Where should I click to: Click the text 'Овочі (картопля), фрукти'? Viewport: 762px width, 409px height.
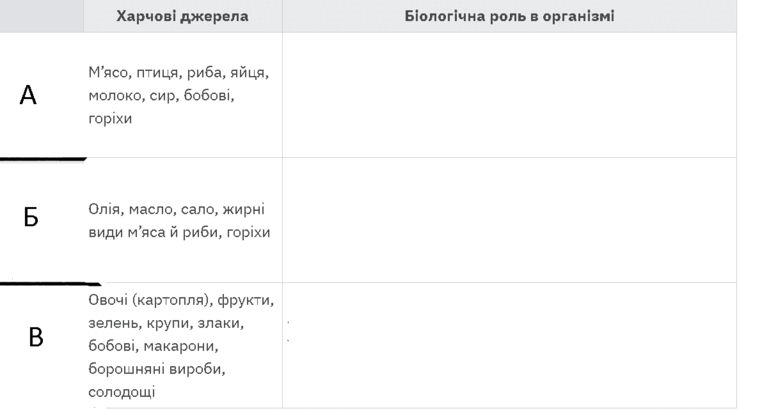tap(181, 300)
